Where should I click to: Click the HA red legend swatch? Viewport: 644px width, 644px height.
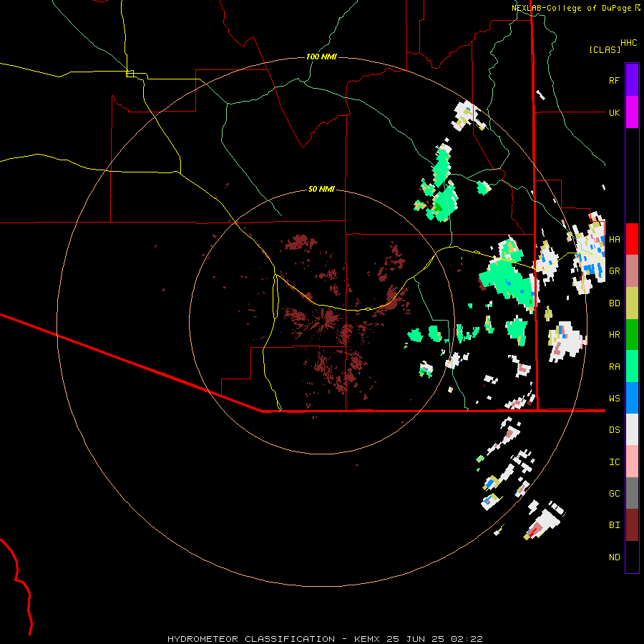tap(632, 239)
